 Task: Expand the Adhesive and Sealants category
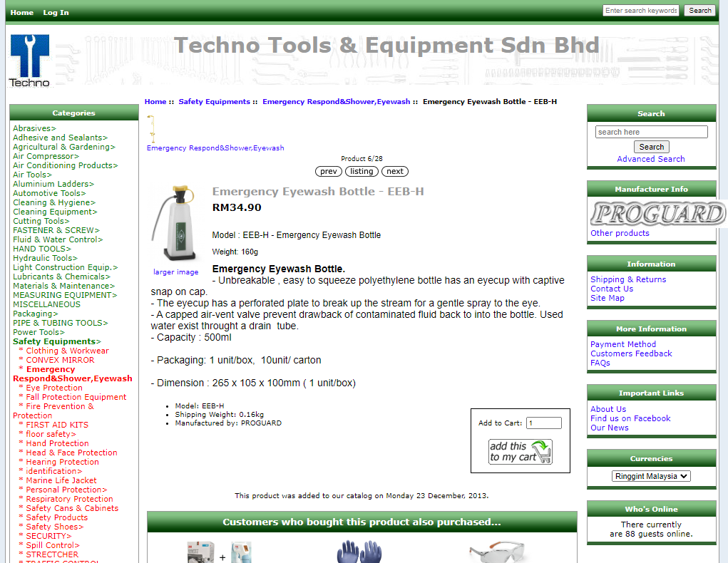click(60, 138)
